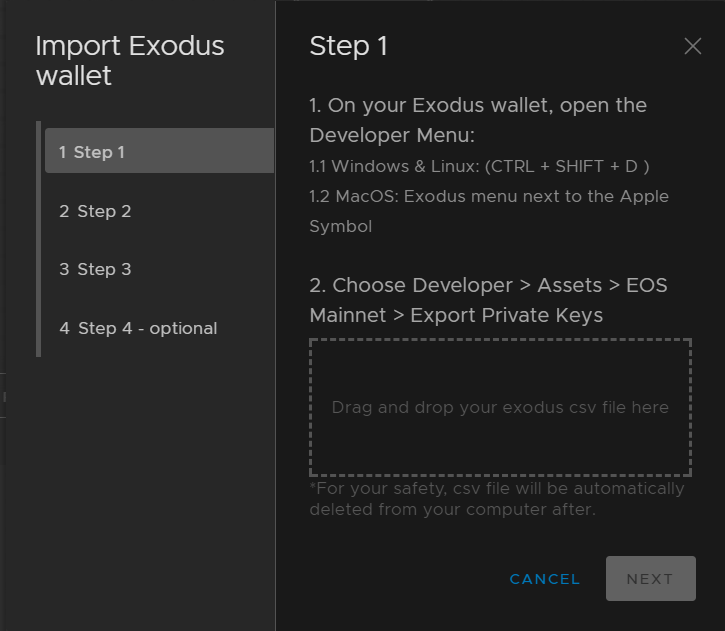Click the exodus csv drop zone
725x631 pixels.
coord(500,408)
